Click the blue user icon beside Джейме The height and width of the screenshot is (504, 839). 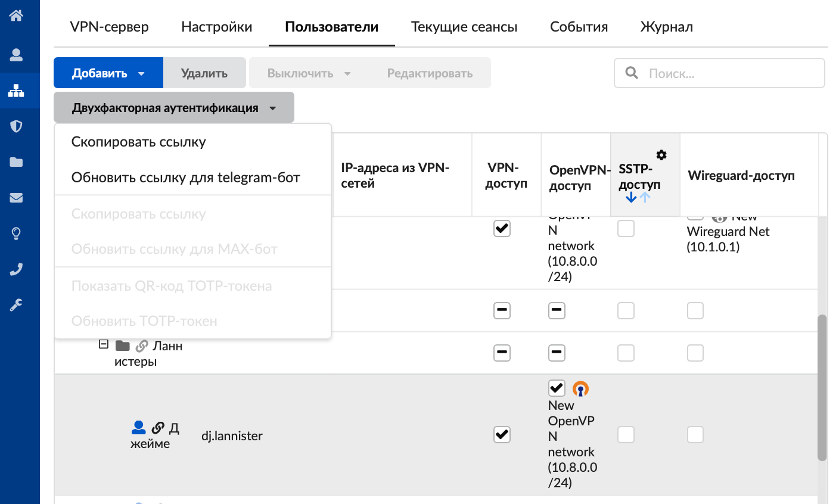tap(138, 427)
